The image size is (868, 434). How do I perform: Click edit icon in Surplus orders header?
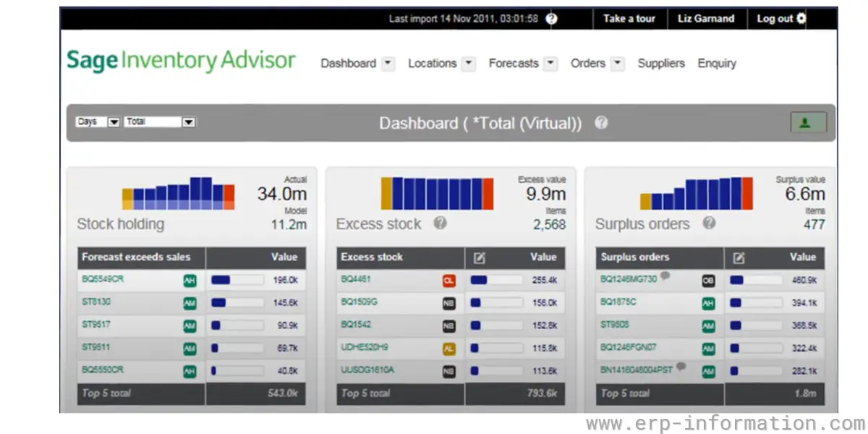(738, 258)
